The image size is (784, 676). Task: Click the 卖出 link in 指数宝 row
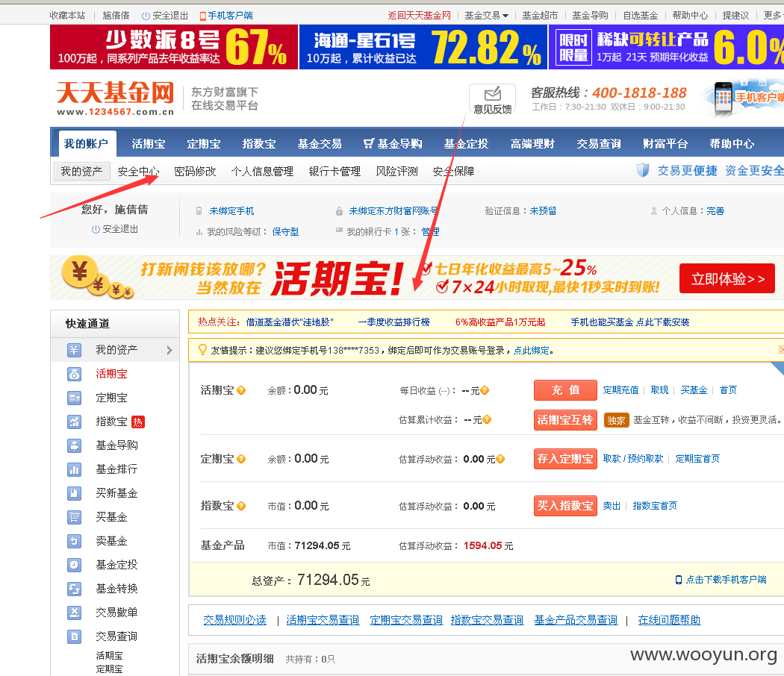click(x=612, y=506)
